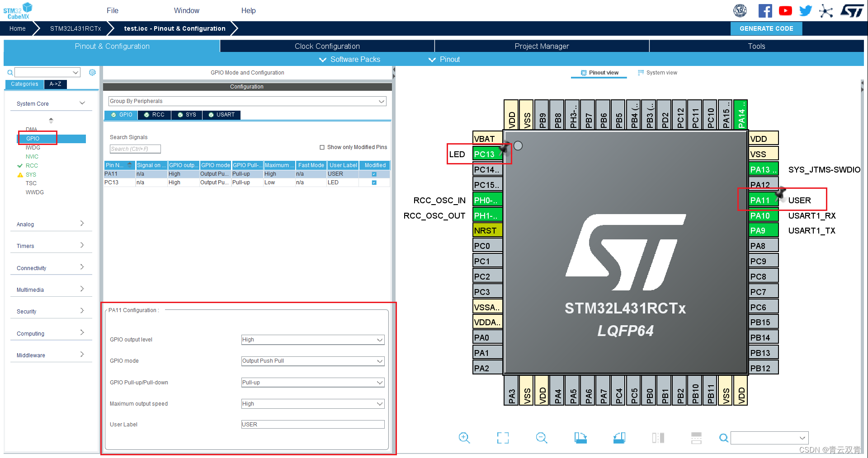868x458 pixels.
Task: Click the zoom out icon below chip
Action: (x=542, y=438)
